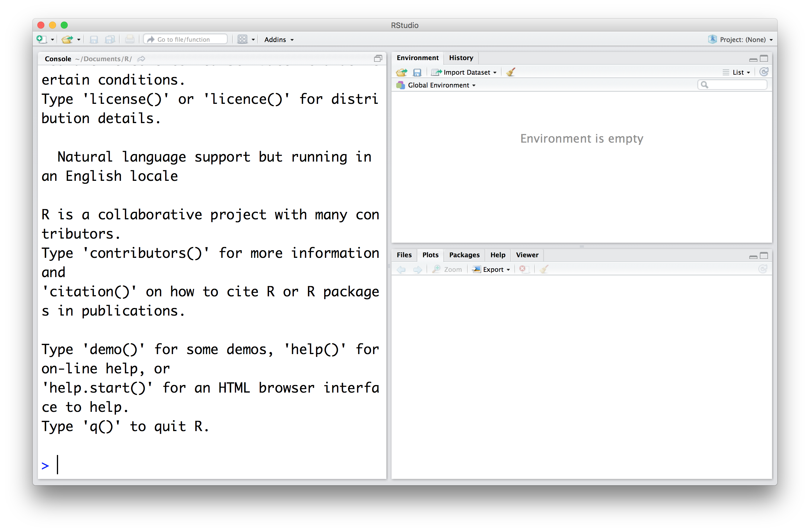Viewport: 810px width, 532px height.
Task: Click Load workspace folder icon in Environment
Action: point(401,72)
